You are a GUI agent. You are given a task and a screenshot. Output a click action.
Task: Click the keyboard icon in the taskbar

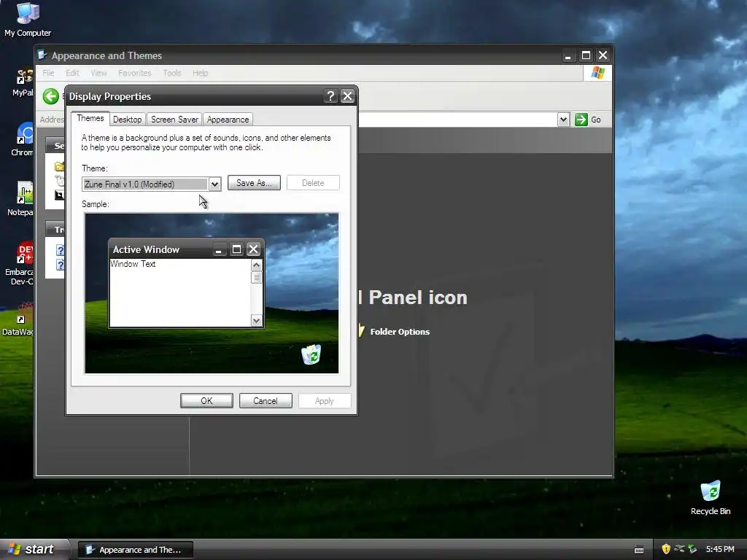tap(639, 550)
